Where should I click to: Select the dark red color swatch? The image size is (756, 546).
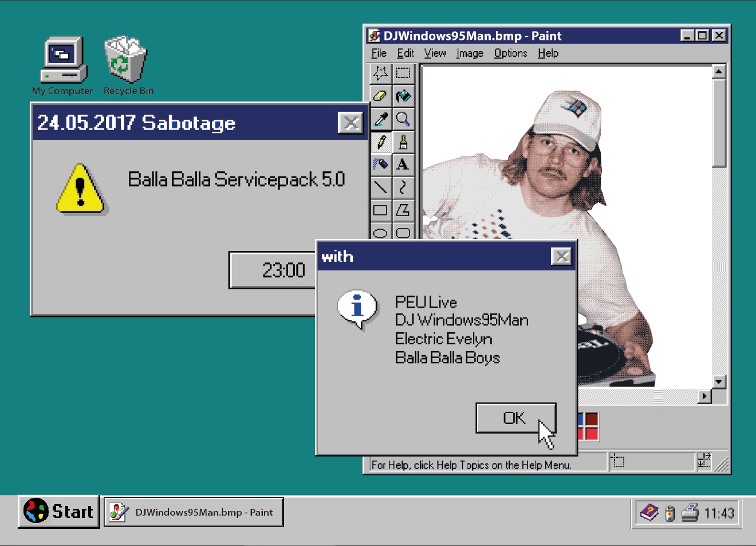click(x=591, y=419)
